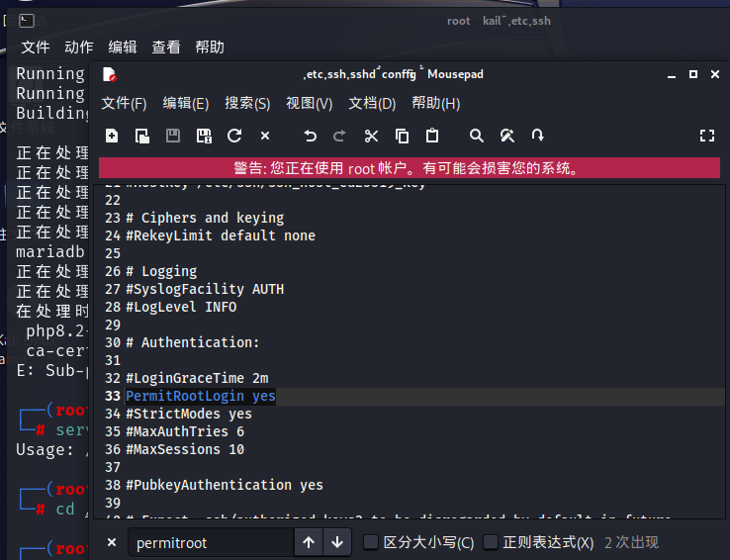The image size is (730, 560).
Task: Open Find with the magnifier icon
Action: [476, 136]
